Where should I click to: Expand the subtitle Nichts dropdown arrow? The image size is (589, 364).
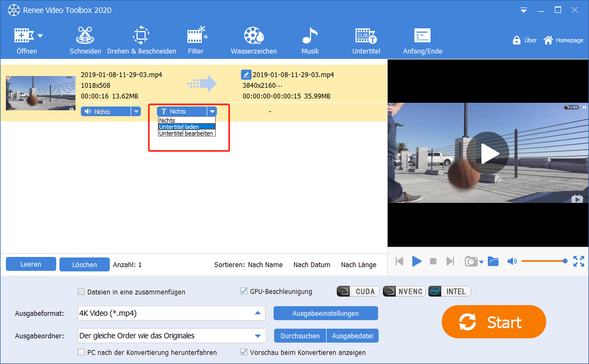pos(212,111)
